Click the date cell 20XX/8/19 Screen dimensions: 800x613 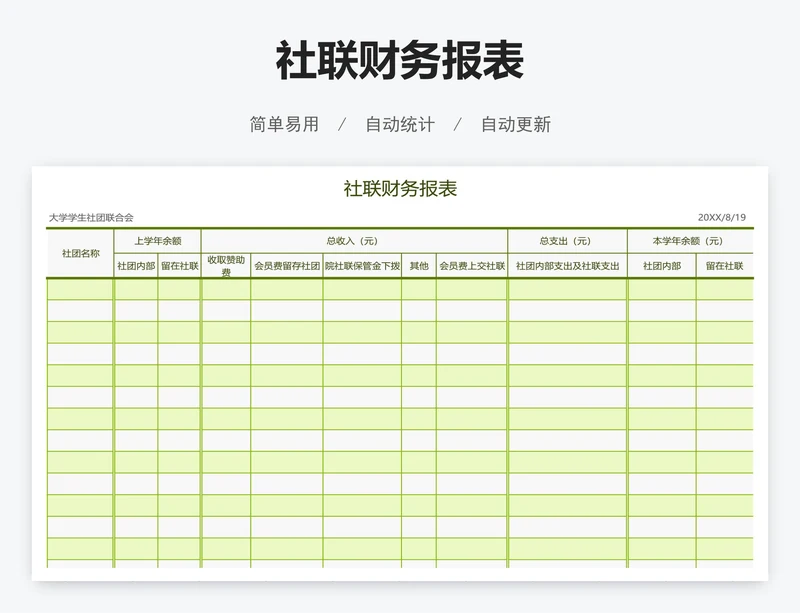[721, 217]
